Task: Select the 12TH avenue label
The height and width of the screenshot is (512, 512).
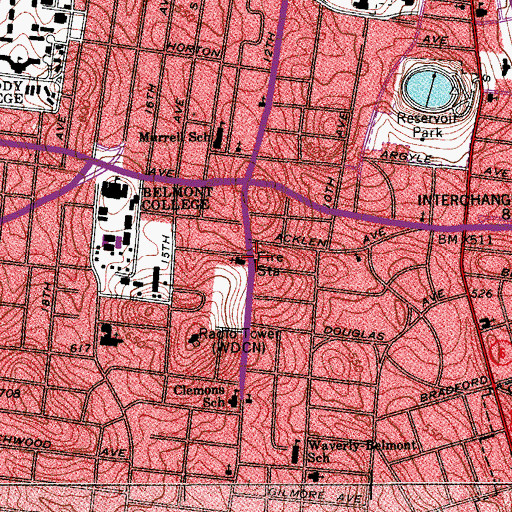Action: point(269,47)
